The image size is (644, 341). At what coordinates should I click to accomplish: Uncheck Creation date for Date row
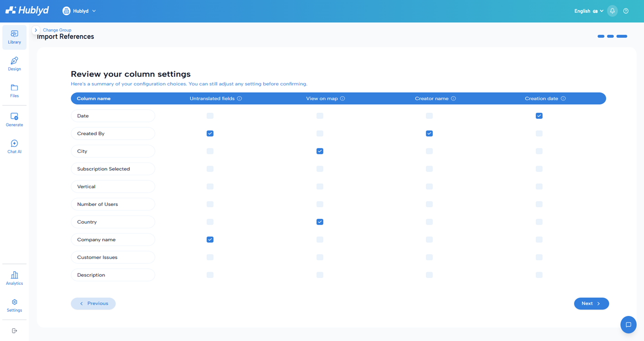tap(539, 116)
